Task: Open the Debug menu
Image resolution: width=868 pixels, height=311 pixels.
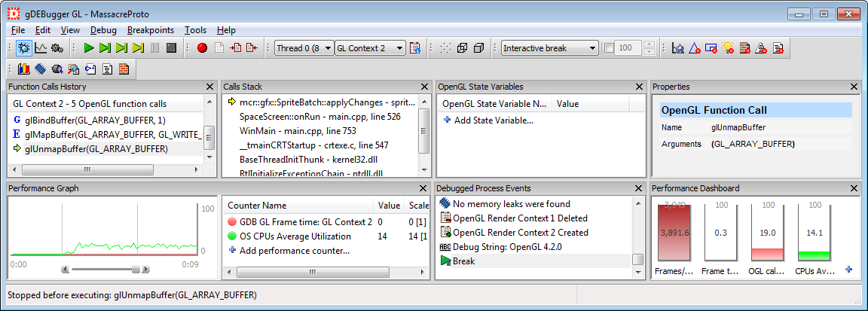Action: coord(103,30)
